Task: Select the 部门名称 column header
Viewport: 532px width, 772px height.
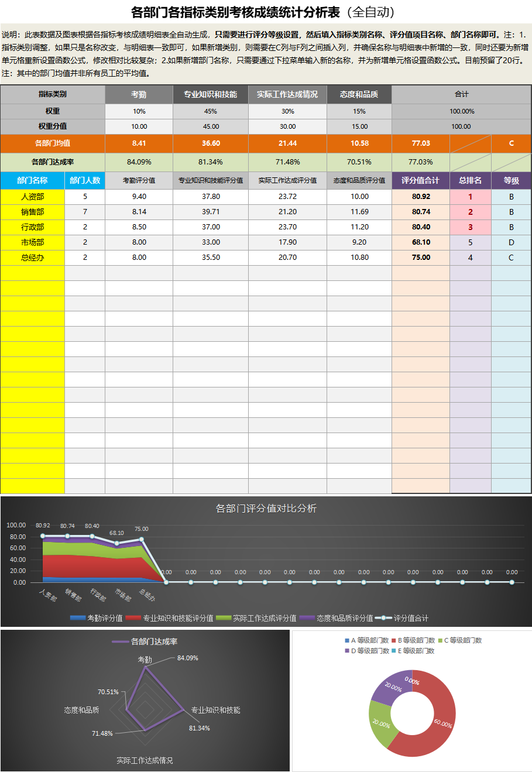Action: tap(32, 180)
